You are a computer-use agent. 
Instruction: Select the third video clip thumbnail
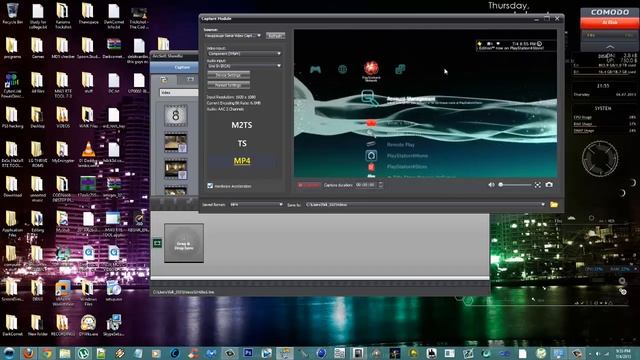pos(176,170)
